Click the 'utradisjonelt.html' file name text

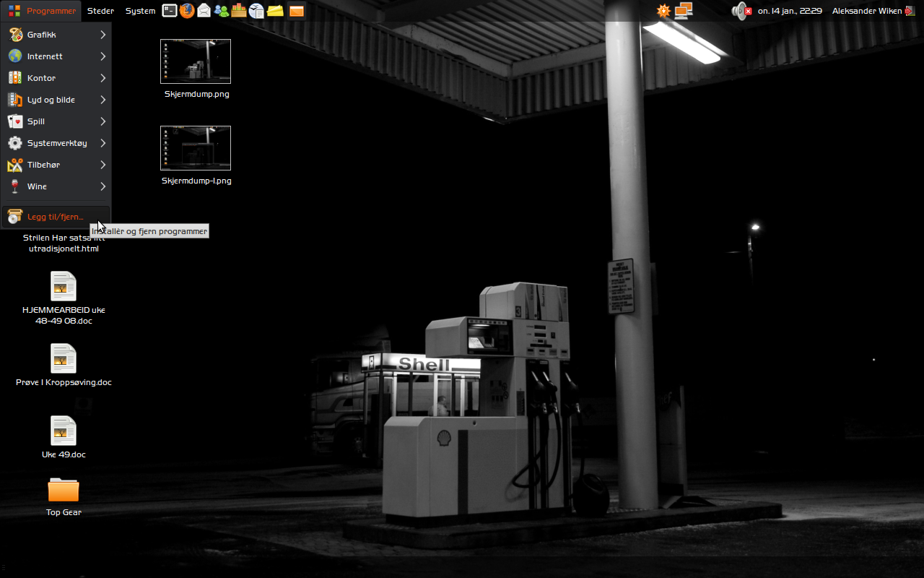tap(64, 249)
